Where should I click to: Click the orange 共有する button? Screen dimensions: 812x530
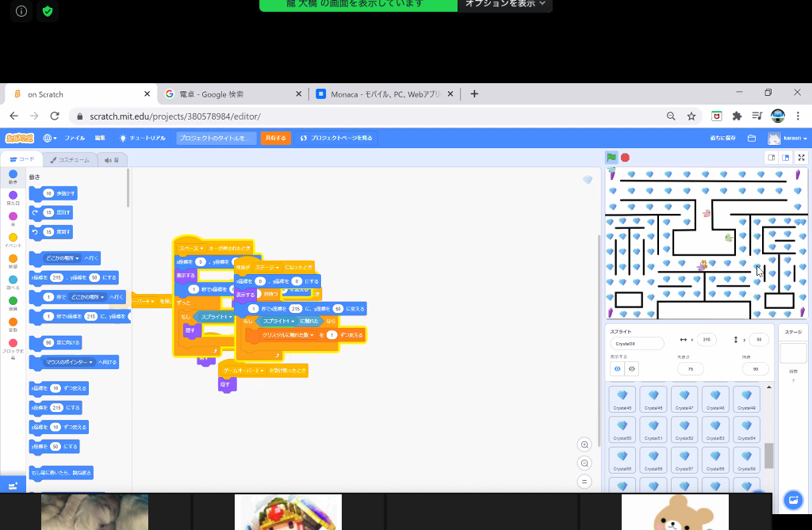275,138
